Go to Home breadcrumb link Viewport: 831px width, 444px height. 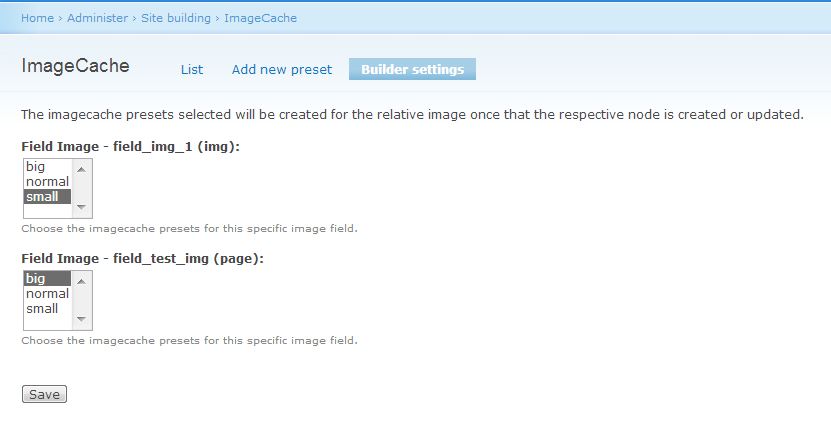[x=37, y=18]
